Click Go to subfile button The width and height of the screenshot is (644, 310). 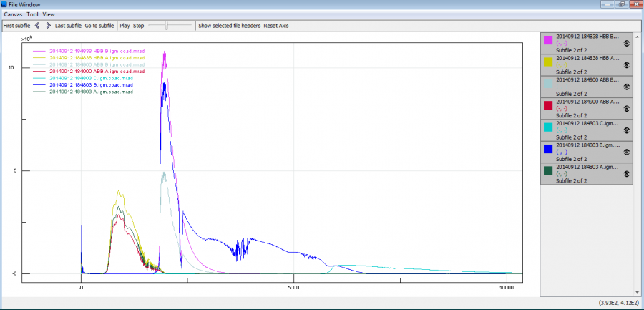(99, 26)
